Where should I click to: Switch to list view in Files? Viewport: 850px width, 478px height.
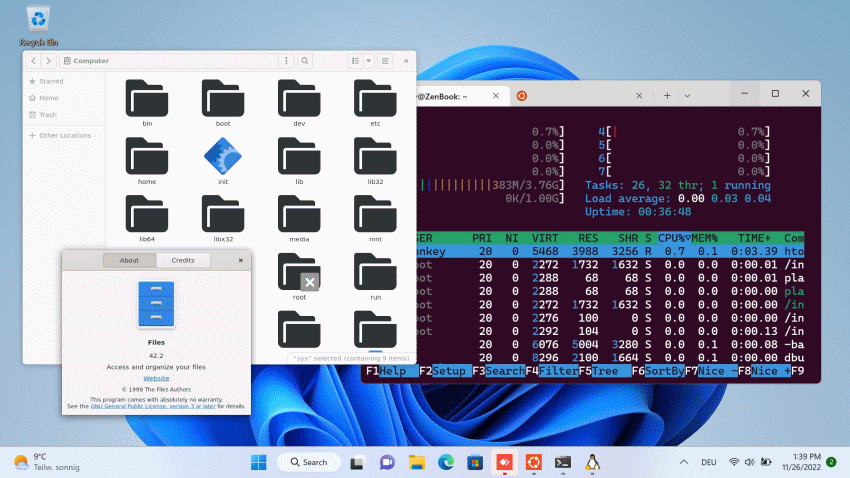[355, 61]
